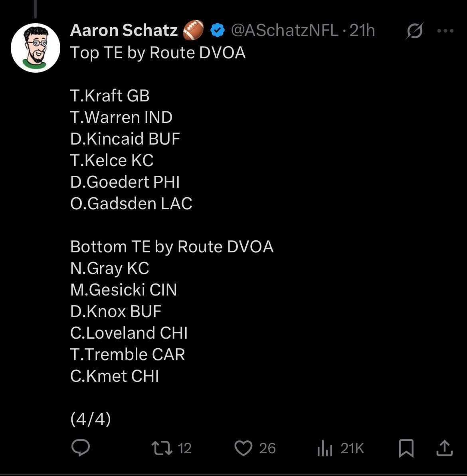Screen dimensions: 467x476
Task: Open Grok via the slashed-circle icon
Action: (x=414, y=31)
